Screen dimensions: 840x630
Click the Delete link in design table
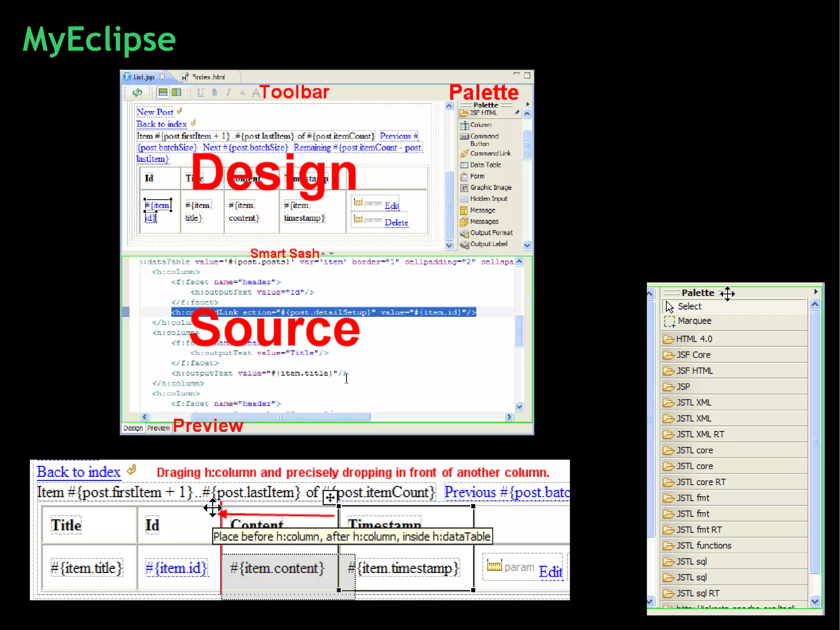[x=396, y=223]
